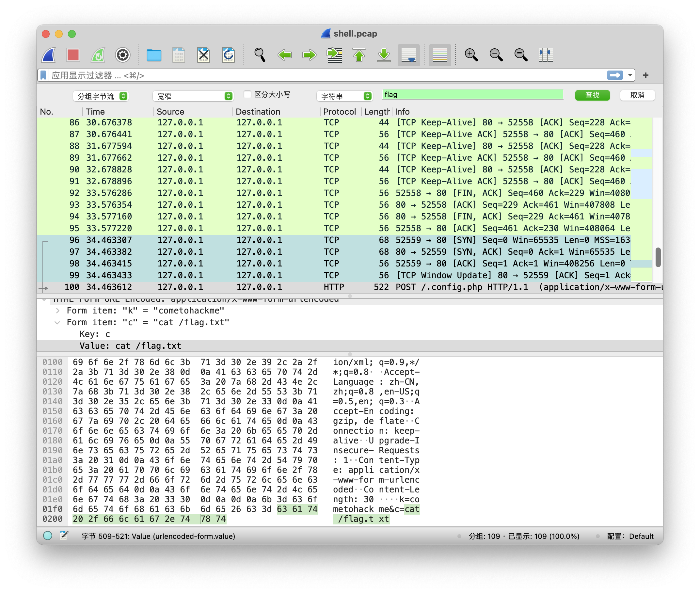Toggle the colorize packet list icon
Screen dimensions: 700x593
[x=440, y=55]
